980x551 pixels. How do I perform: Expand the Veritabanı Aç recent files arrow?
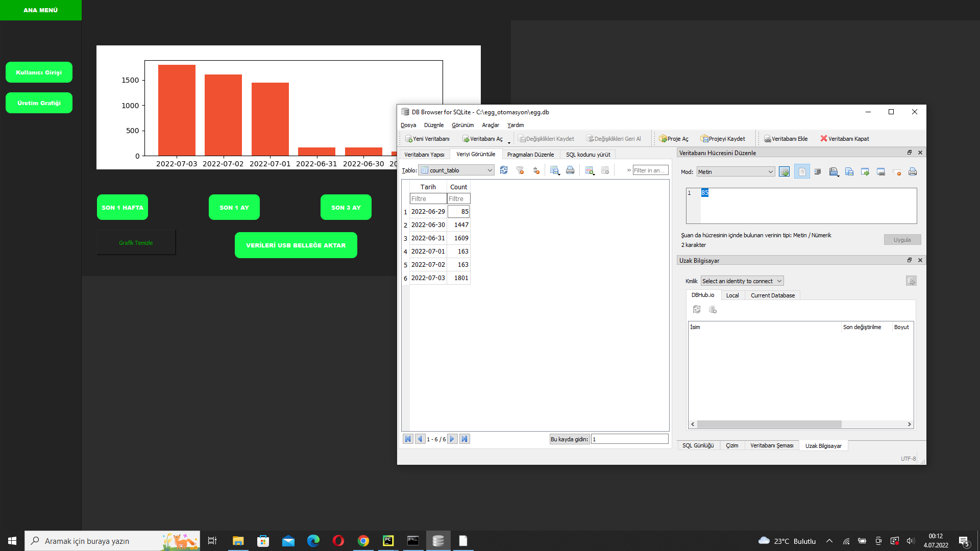tap(509, 142)
